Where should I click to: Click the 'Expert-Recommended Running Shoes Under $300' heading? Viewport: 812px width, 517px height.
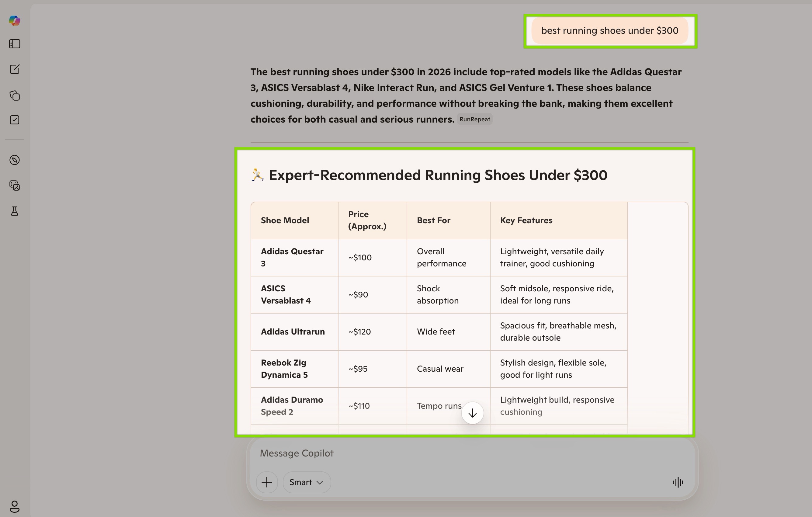pos(429,175)
